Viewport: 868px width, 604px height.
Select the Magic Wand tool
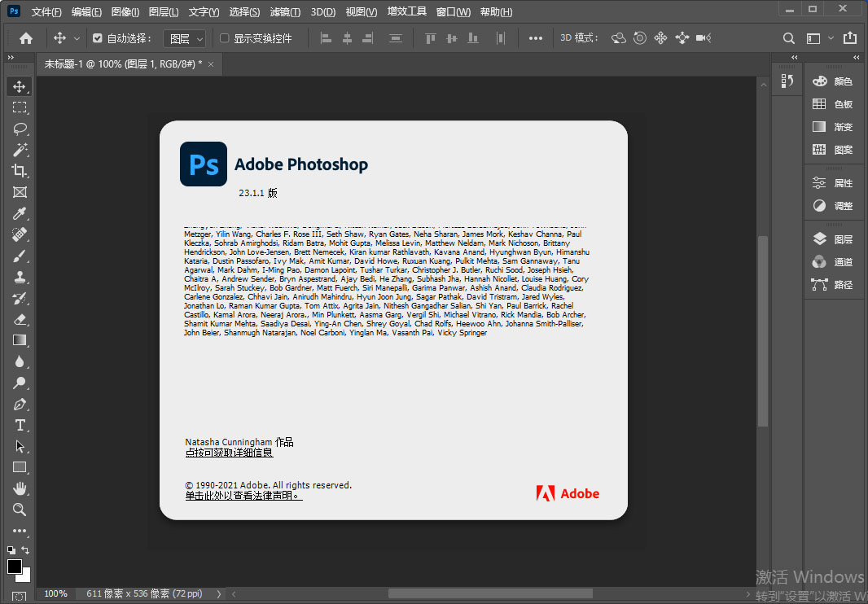[x=20, y=150]
